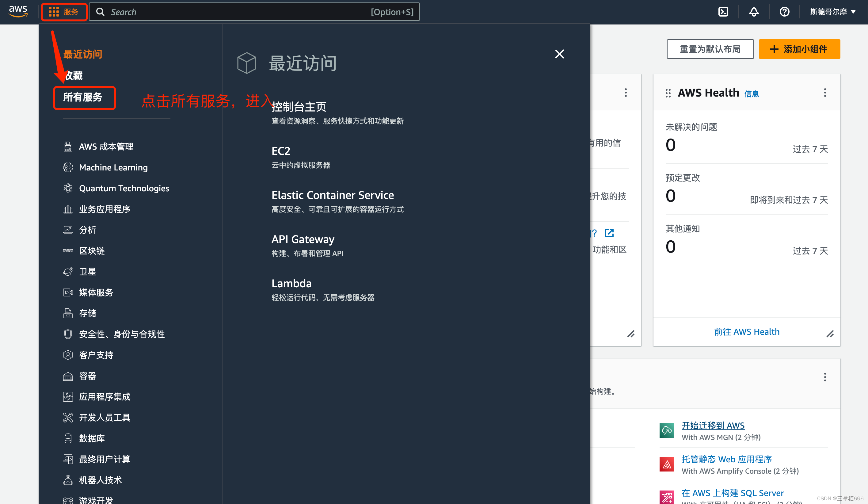The width and height of the screenshot is (868, 504).
Task: Open the Machine Learning category label
Action: (113, 167)
